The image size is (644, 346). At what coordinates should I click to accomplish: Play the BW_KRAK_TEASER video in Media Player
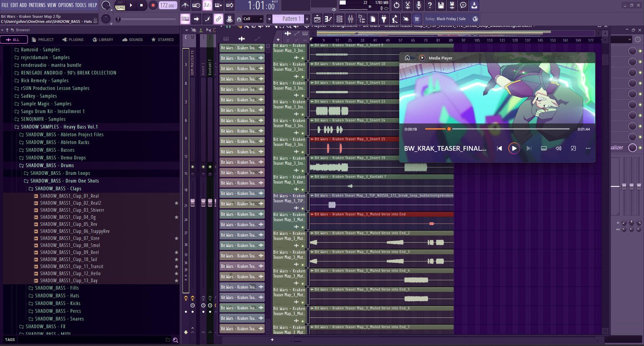click(514, 148)
